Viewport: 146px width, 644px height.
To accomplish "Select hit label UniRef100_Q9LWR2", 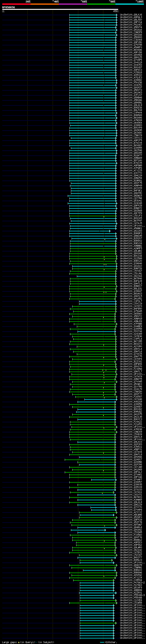I will [131, 251].
